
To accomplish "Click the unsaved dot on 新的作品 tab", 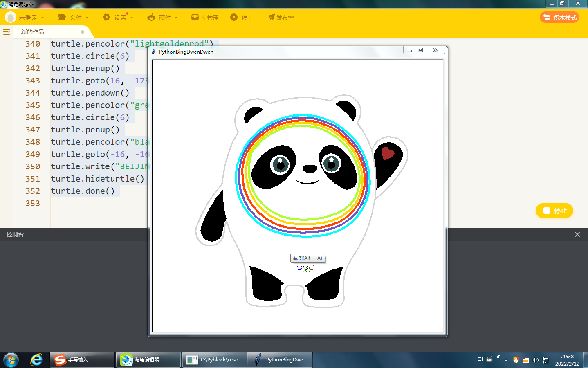I will [83, 32].
